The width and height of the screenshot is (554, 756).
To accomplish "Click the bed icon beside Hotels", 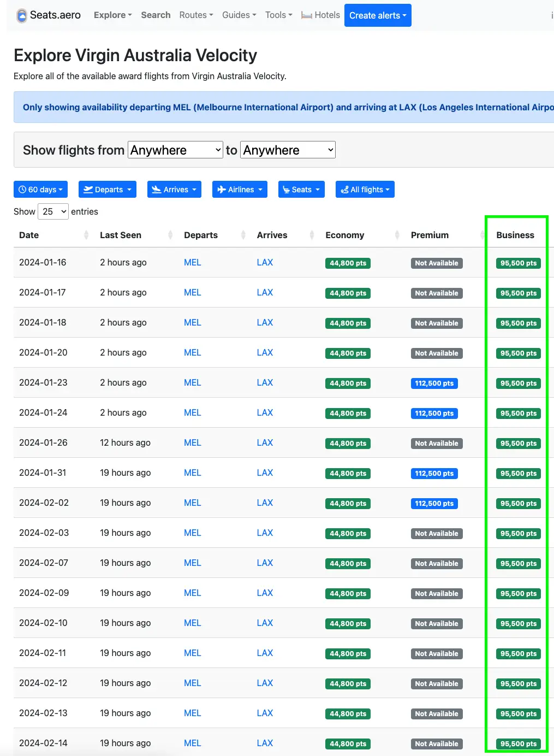I will pyautogui.click(x=307, y=15).
